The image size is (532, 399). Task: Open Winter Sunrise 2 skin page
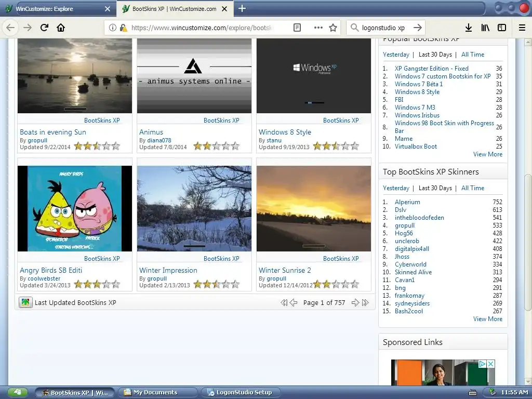[x=285, y=270]
